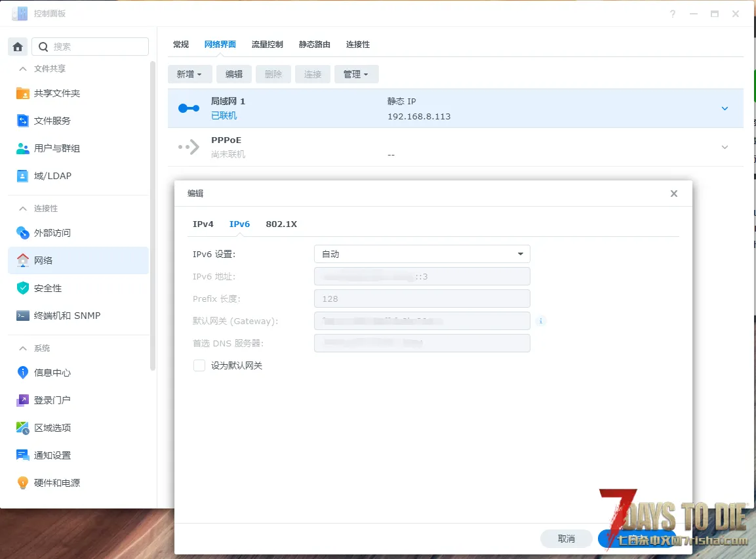Show gateway info tooltip icon
The width and height of the screenshot is (756, 559).
click(541, 321)
